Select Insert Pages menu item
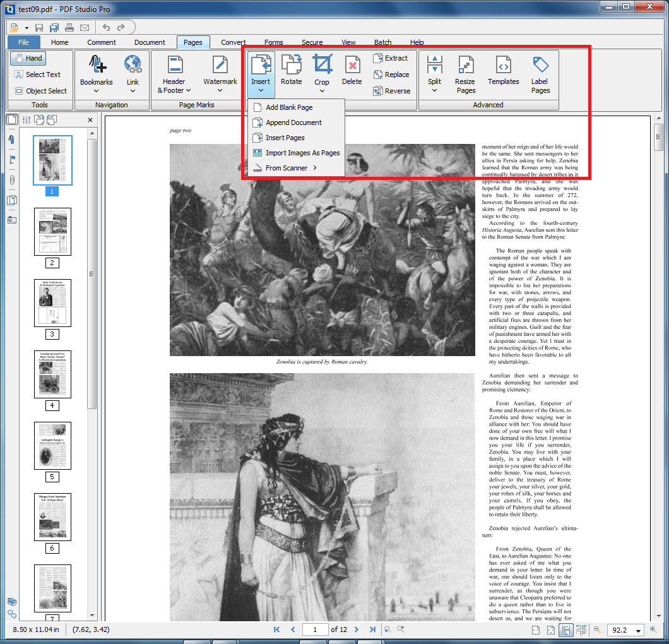The width and height of the screenshot is (669, 644). point(296,138)
